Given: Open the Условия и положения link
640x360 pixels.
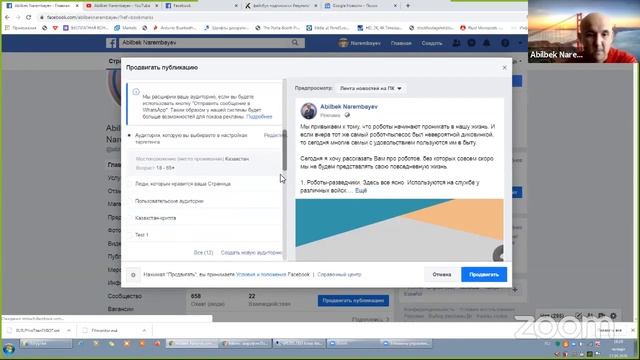Looking at the screenshot, I should click(x=261, y=275).
